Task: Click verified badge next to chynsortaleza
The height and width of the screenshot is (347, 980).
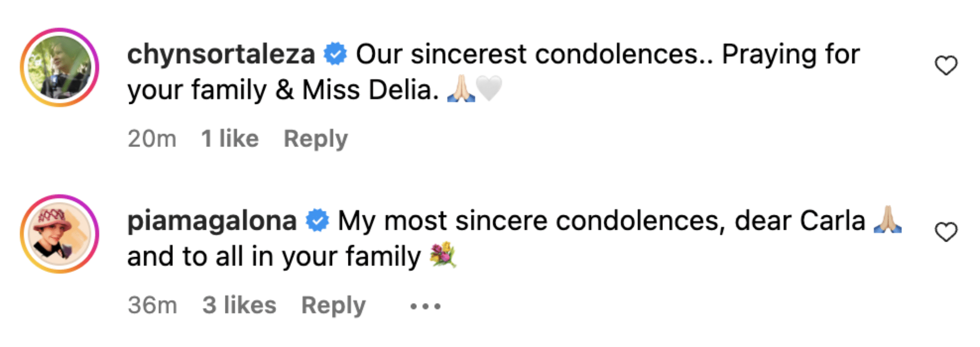Action: click(x=335, y=54)
